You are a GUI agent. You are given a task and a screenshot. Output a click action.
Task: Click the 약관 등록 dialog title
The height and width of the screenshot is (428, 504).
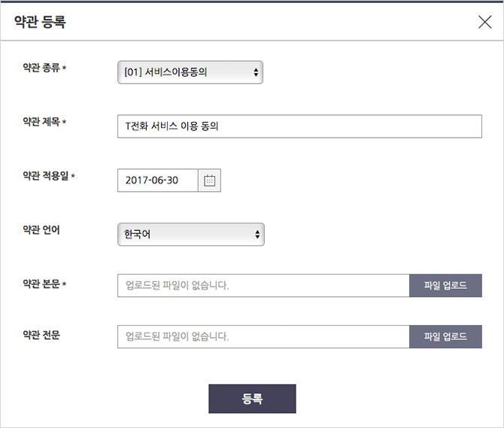(40, 22)
